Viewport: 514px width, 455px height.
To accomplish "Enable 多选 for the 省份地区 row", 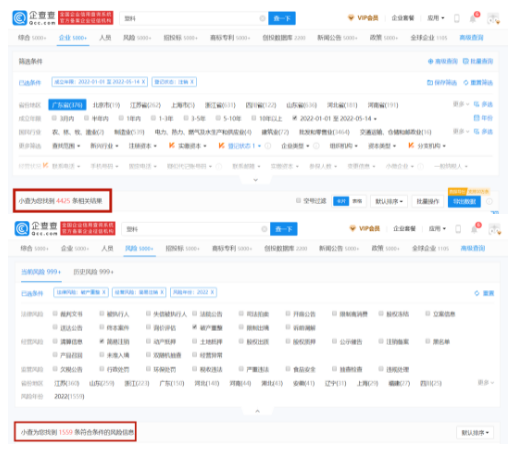I will tap(483, 104).
